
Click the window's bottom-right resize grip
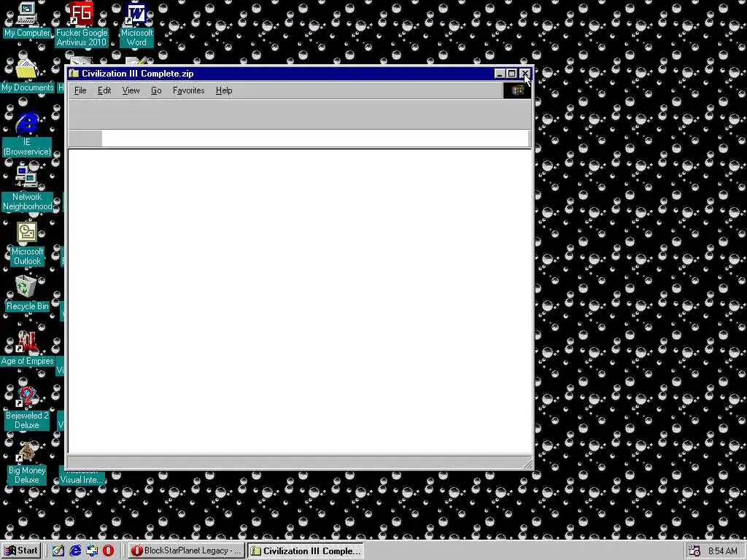click(527, 464)
